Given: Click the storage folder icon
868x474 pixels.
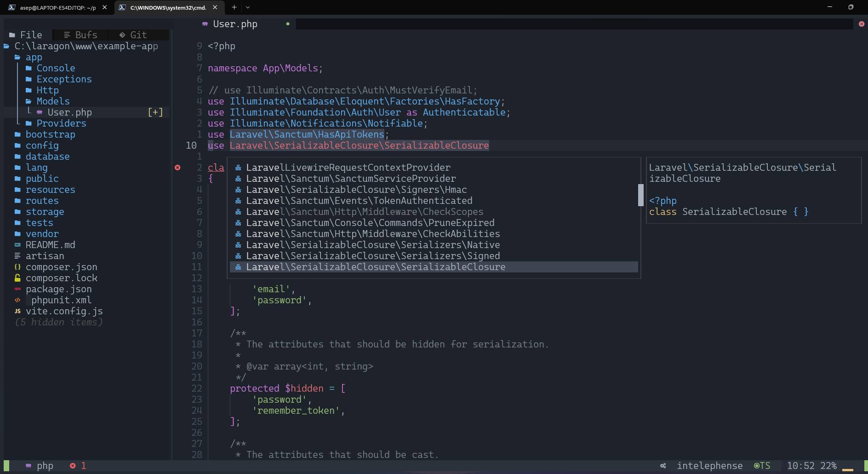Looking at the screenshot, I should pyautogui.click(x=17, y=212).
